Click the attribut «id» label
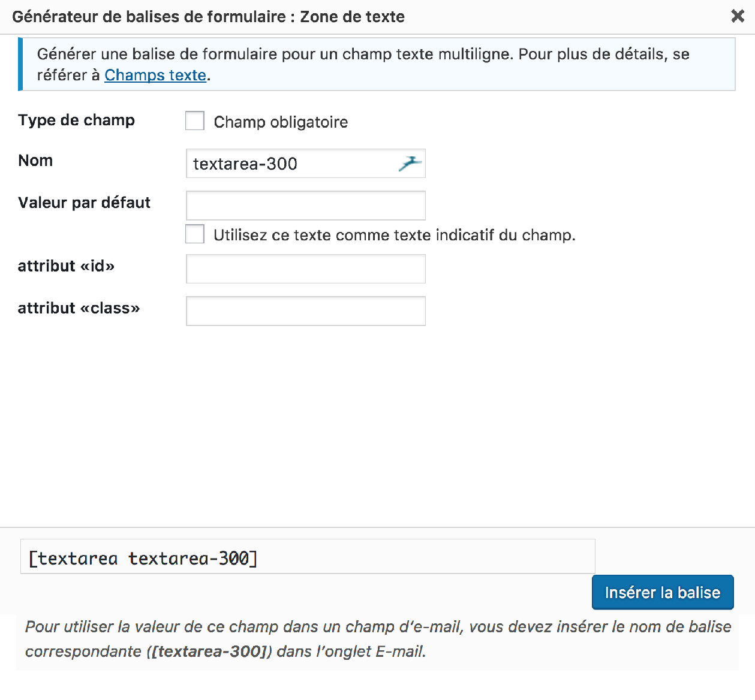755x700 pixels. [67, 266]
